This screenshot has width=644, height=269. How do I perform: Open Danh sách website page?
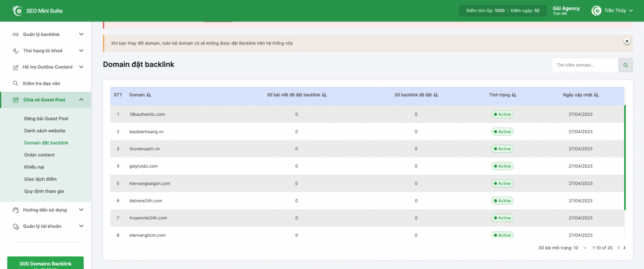tap(45, 131)
